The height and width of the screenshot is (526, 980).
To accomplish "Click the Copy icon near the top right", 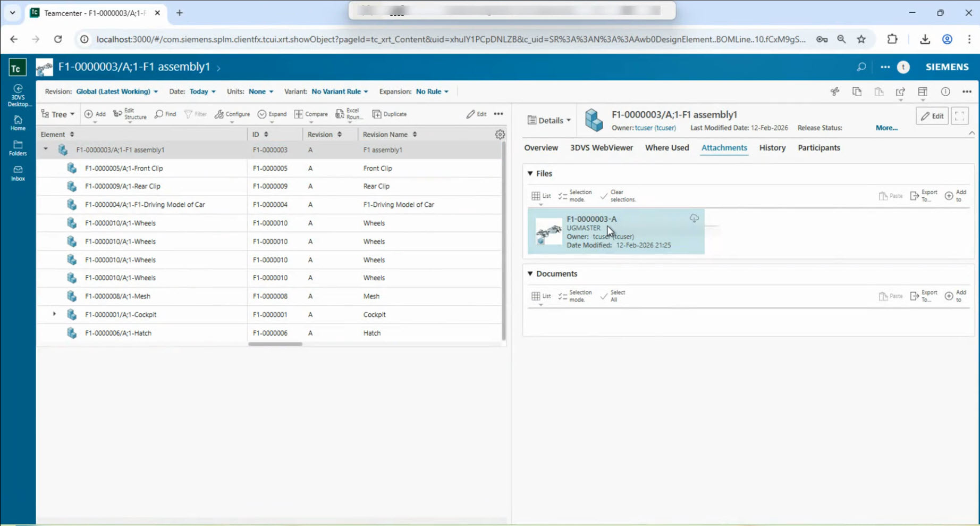I will [x=857, y=91].
